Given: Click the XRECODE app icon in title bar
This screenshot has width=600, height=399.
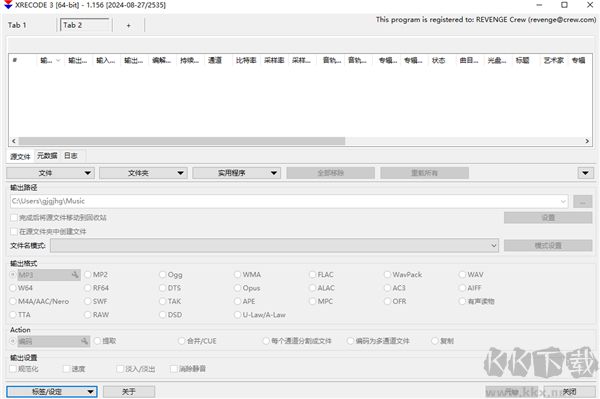Looking at the screenshot, I should 8,5.
